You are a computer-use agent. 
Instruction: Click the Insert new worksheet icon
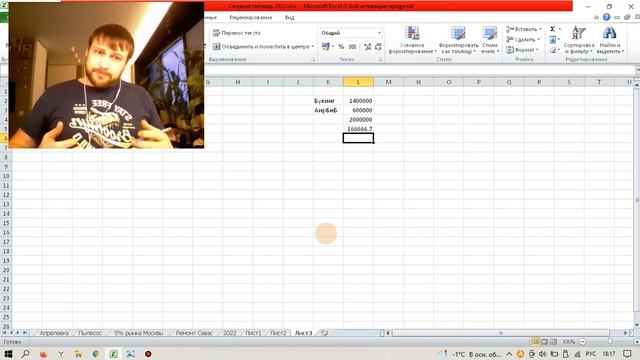tap(324, 333)
